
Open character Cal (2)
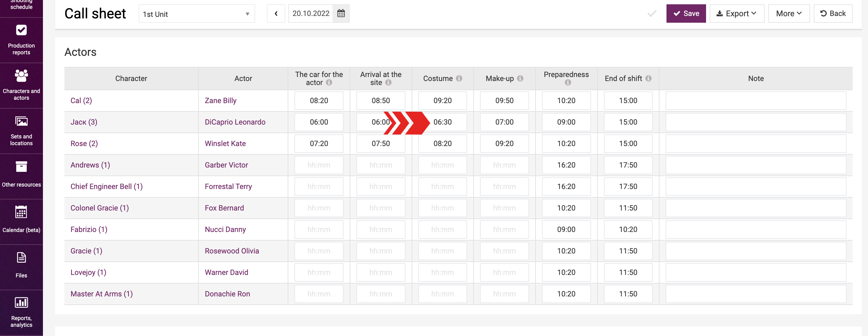click(81, 100)
